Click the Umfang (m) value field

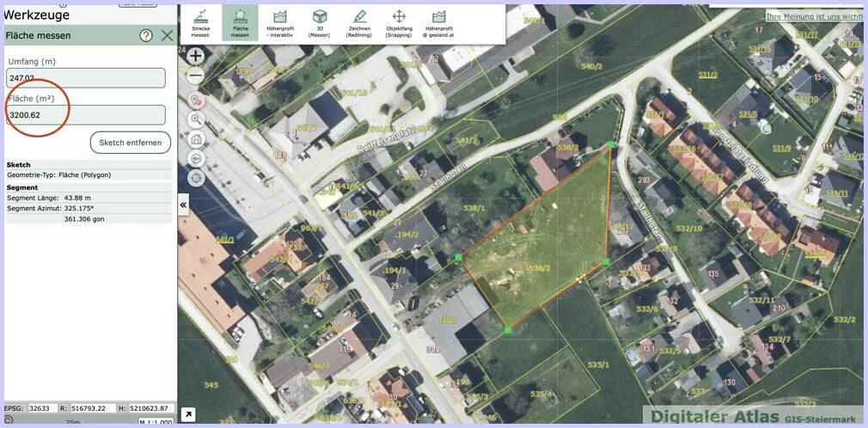coord(86,78)
